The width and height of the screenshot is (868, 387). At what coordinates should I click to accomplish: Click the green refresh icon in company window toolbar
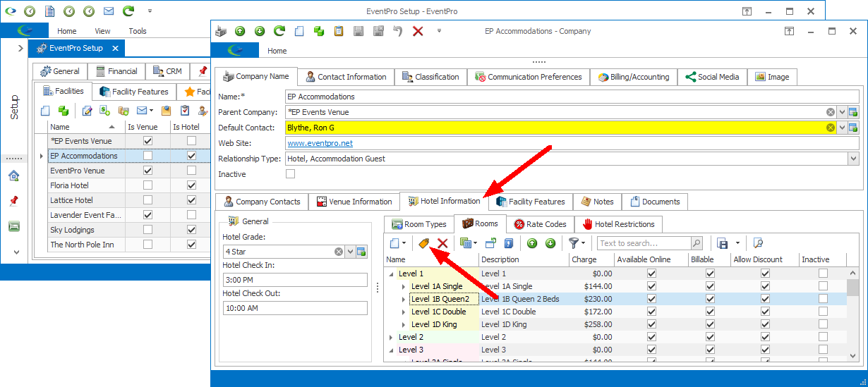279,31
